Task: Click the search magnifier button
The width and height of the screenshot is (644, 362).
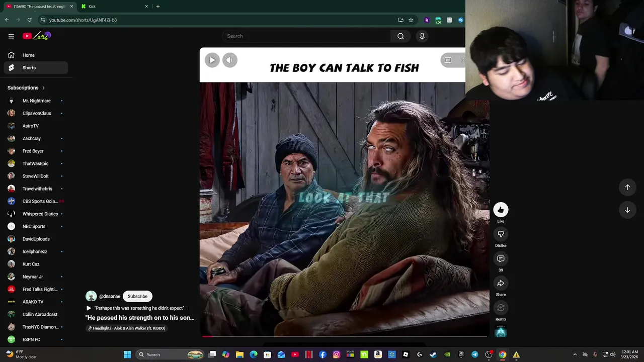Action: pyautogui.click(x=400, y=36)
